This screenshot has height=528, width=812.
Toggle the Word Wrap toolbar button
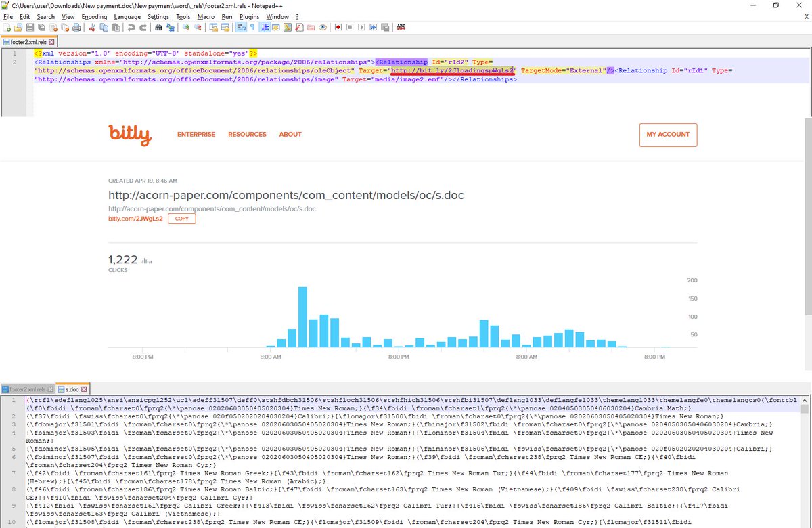coord(242,28)
